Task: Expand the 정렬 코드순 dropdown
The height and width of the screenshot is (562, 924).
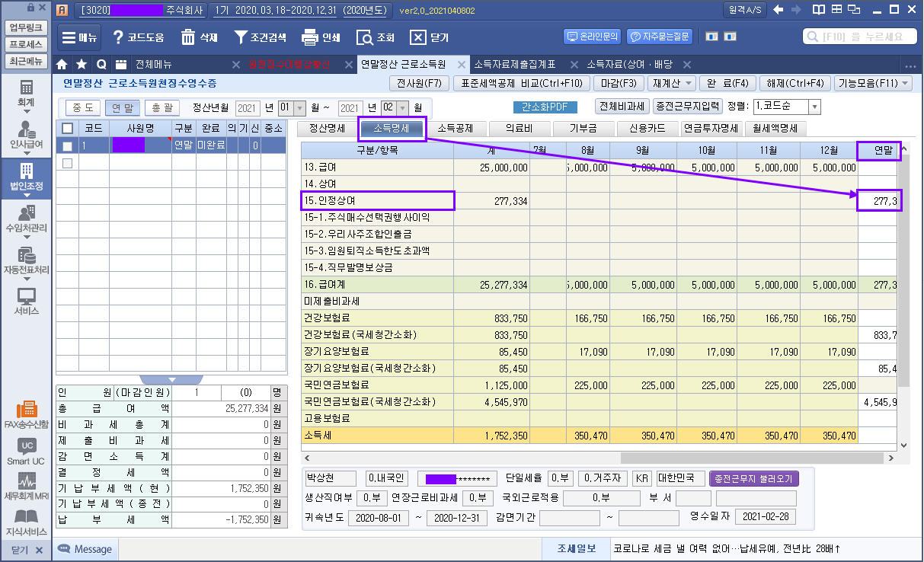Action: pyautogui.click(x=814, y=107)
